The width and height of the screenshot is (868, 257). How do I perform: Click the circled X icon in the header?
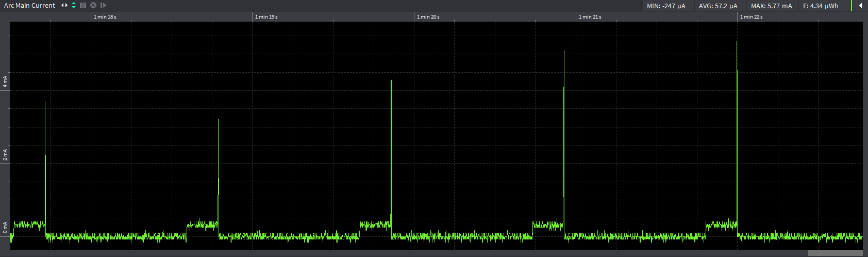point(93,5)
